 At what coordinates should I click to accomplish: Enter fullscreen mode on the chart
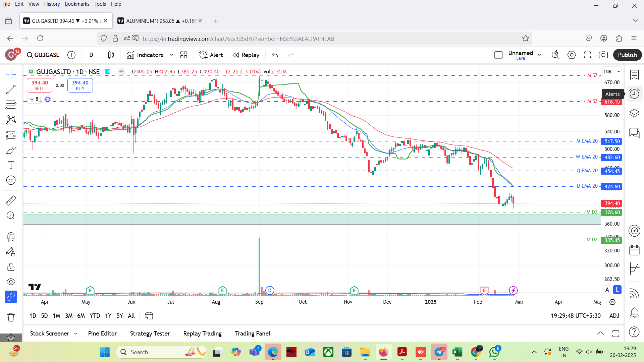click(587, 55)
